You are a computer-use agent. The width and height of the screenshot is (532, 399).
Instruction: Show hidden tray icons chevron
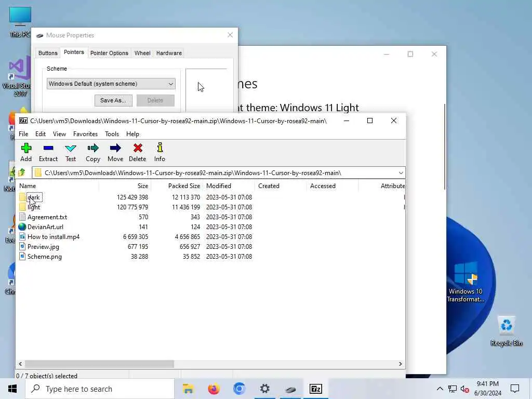click(440, 389)
